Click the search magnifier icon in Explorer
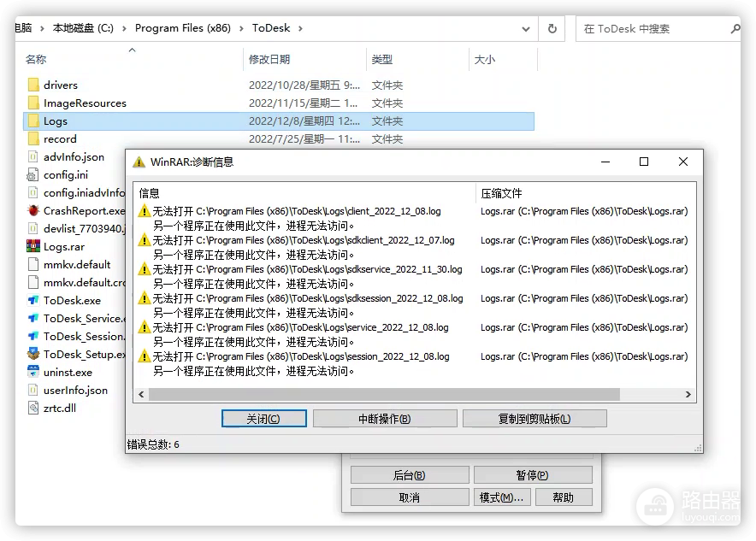The height and width of the screenshot is (541, 756). (x=735, y=29)
